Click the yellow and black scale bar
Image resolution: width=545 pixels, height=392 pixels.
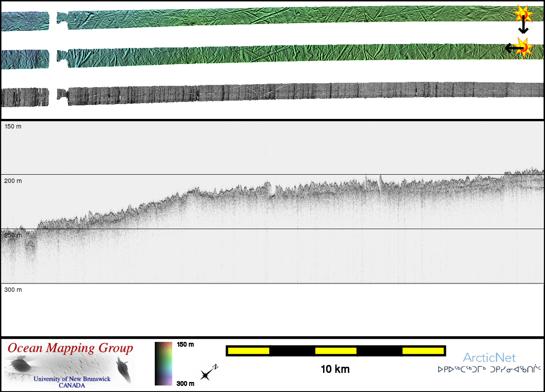point(335,351)
